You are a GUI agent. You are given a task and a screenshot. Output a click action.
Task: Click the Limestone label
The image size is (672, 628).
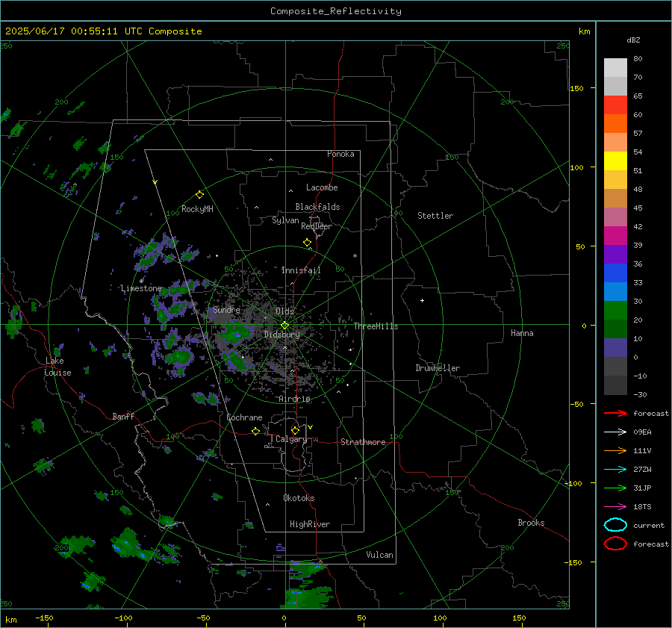[141, 288]
